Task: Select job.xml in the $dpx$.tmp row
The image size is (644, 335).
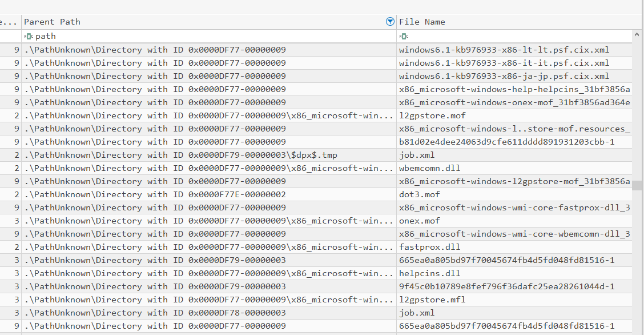Action: coord(416,155)
